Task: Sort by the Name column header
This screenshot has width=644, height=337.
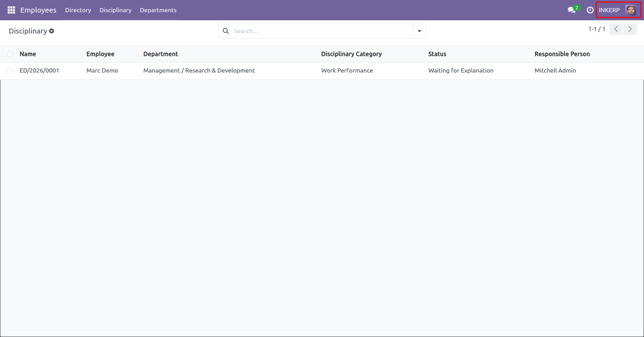Action: pos(28,54)
